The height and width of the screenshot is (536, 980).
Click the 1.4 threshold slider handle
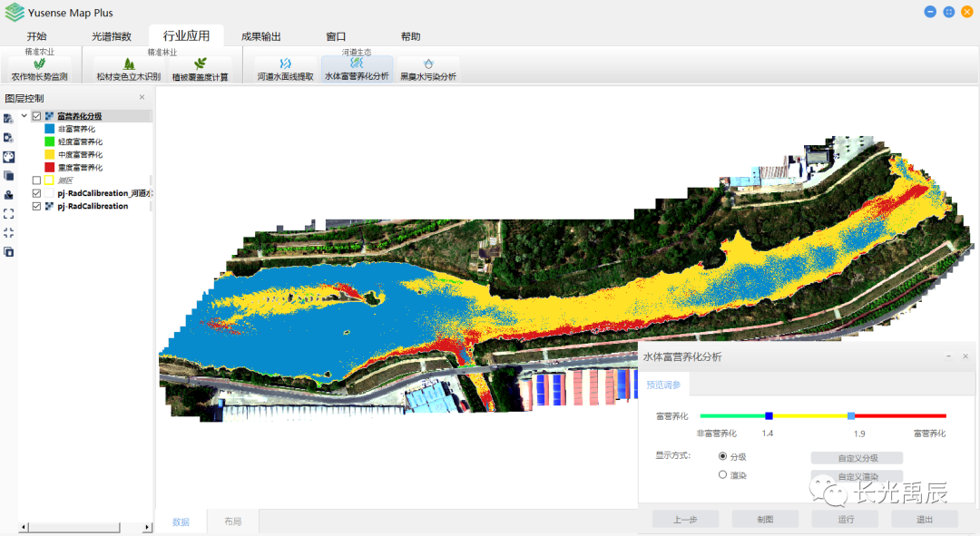[x=769, y=415]
